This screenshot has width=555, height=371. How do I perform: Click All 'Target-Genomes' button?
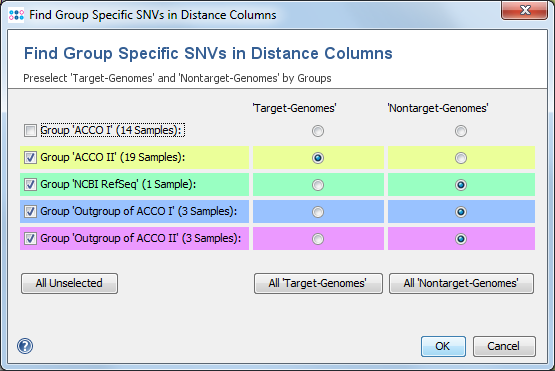coord(318,283)
